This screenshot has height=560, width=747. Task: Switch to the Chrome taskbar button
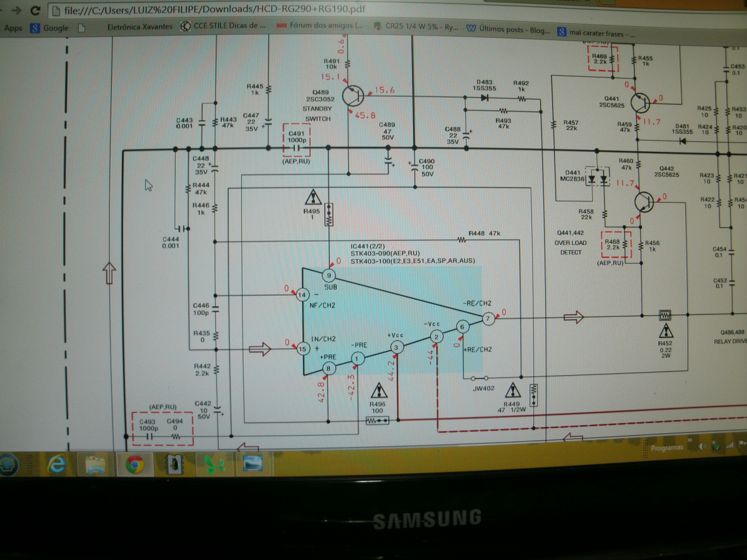click(134, 464)
